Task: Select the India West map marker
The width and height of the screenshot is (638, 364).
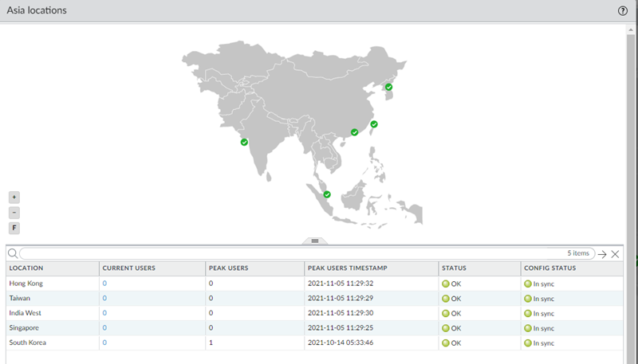Action: point(244,142)
